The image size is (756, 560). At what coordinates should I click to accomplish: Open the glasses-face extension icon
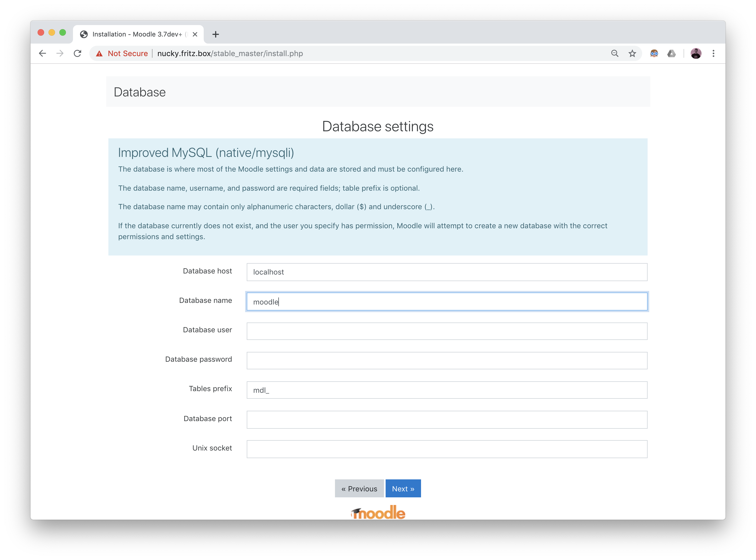pyautogui.click(x=654, y=53)
